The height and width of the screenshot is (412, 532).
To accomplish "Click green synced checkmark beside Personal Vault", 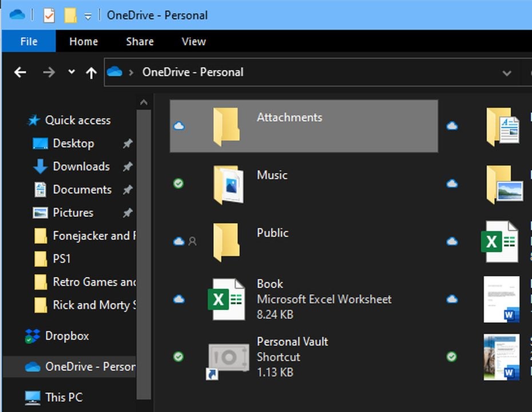I will 178,356.
